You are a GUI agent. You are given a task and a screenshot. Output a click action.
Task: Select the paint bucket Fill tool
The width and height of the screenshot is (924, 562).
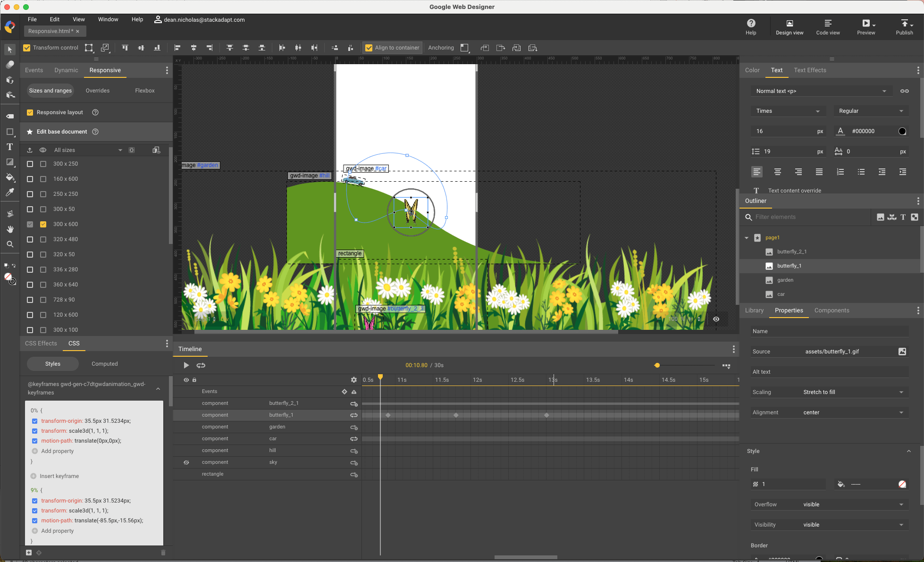click(10, 177)
